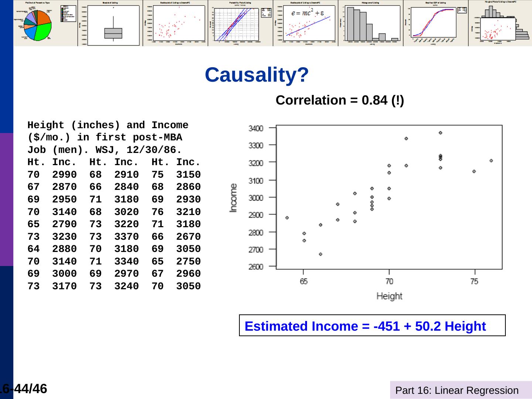Screen dimensions: 532x399
Task: Select the 'Correlation = 0.84 (!)' text
Action: pyautogui.click(x=340, y=100)
